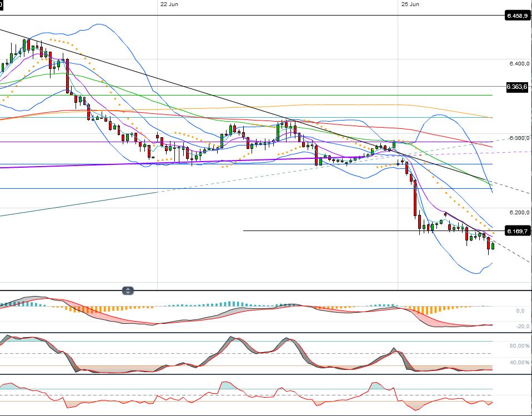
Task: Click the 25 Jun date label
Action: pyautogui.click(x=410, y=4)
